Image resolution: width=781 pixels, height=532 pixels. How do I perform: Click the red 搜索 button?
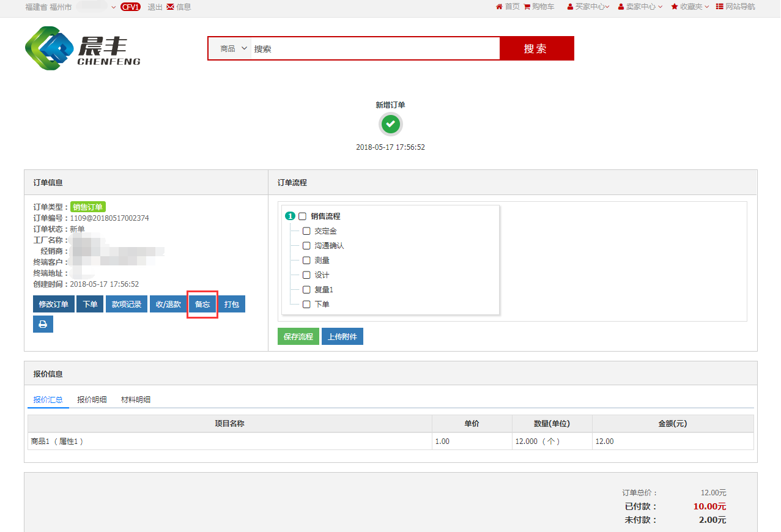(x=536, y=48)
